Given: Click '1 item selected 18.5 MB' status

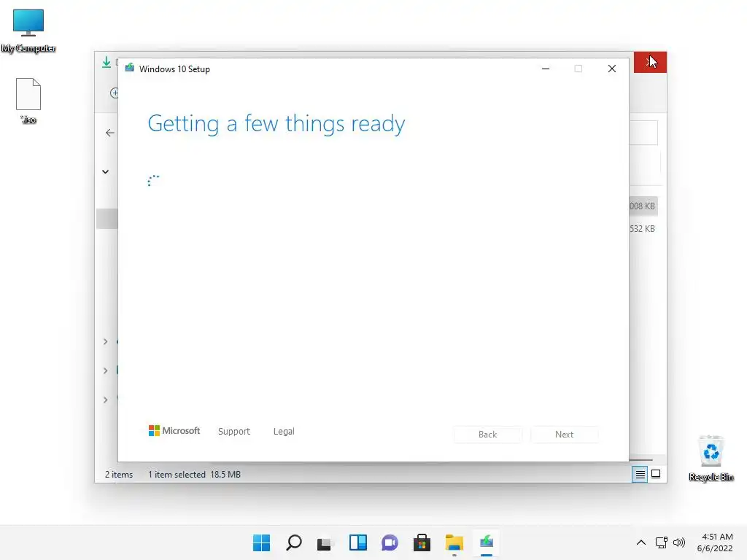Looking at the screenshot, I should (x=194, y=474).
